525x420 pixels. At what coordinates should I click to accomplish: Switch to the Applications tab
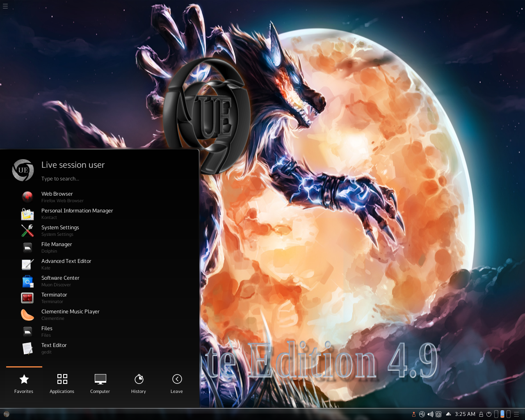tap(62, 384)
